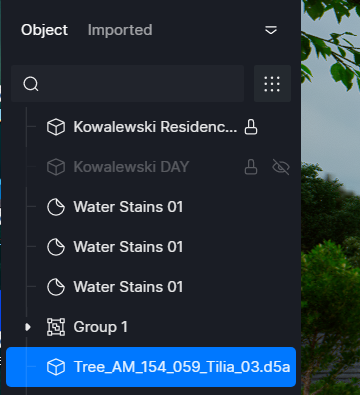Image resolution: width=360 pixels, height=395 pixels.
Task: Click the magnifier search icon
Action: [x=31, y=84]
